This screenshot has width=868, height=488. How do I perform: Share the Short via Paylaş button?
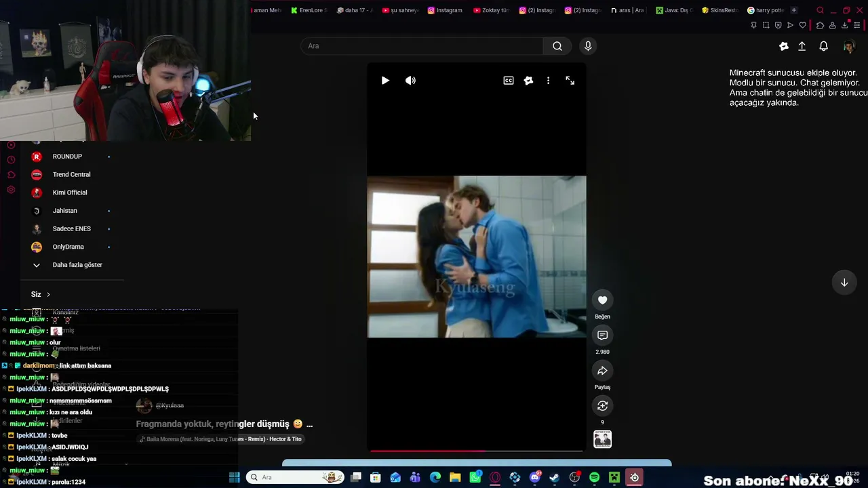point(602,371)
